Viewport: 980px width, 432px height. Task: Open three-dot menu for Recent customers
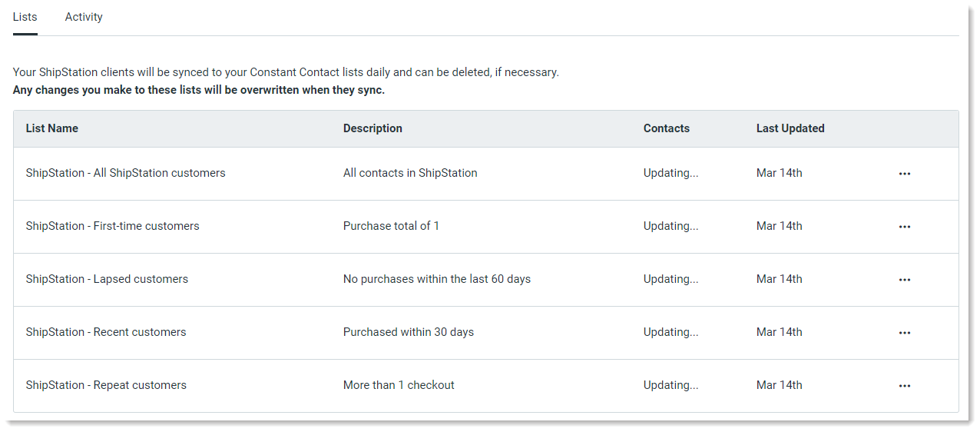[x=904, y=333]
